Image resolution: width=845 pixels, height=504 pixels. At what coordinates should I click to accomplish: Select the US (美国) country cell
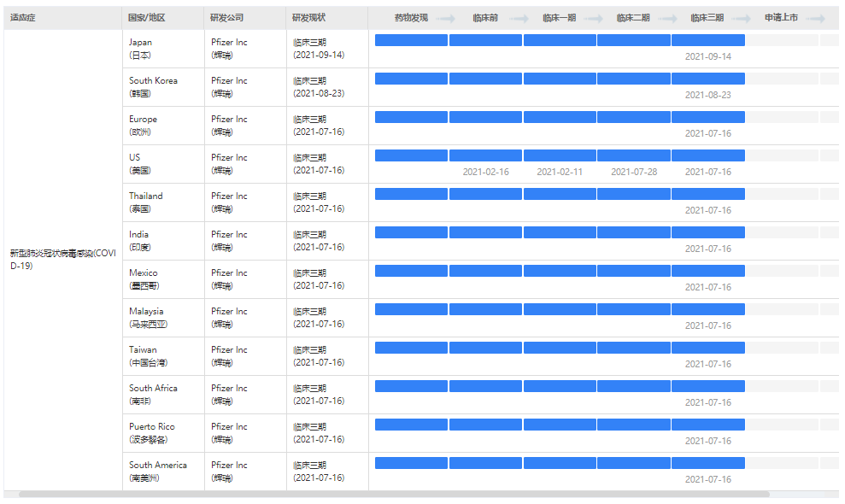point(163,164)
